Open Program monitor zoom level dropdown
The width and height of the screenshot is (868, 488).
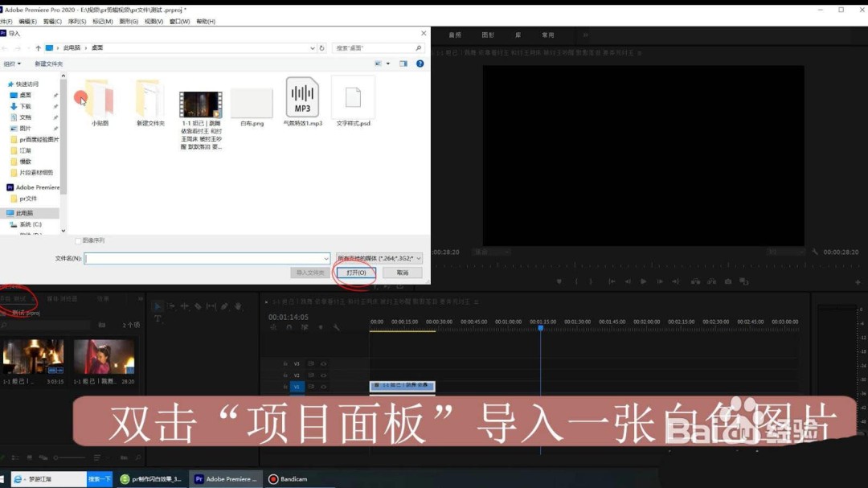click(x=492, y=252)
